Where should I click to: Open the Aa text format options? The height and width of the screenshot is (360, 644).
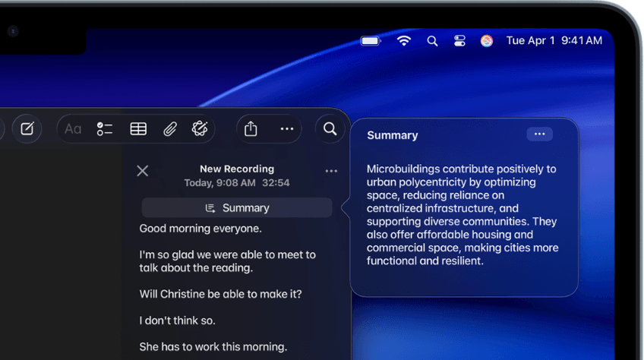[73, 129]
